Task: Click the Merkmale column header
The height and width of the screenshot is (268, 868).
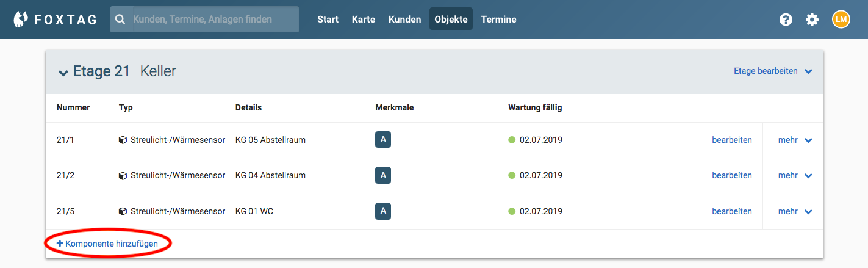Action: coord(394,108)
